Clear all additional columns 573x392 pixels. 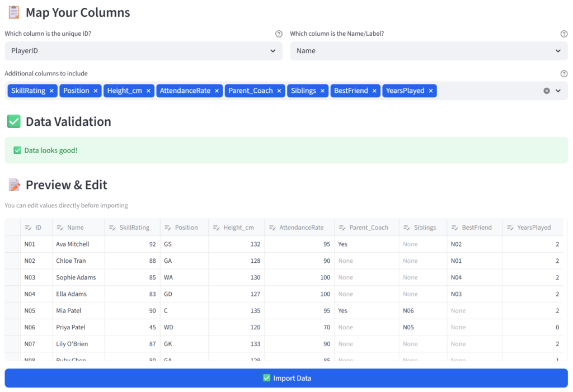click(x=547, y=91)
